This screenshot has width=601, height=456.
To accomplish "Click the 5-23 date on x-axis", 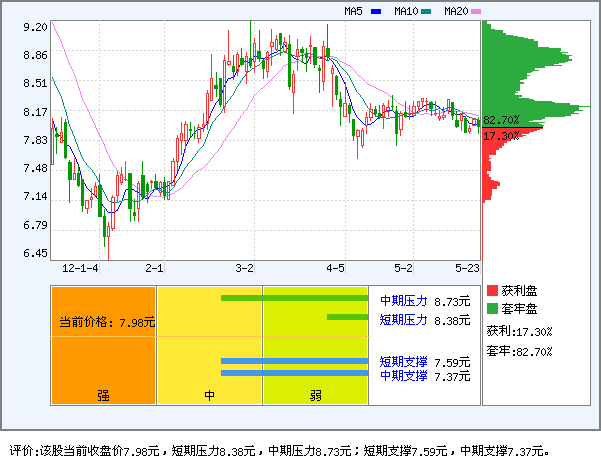I will tap(467, 268).
